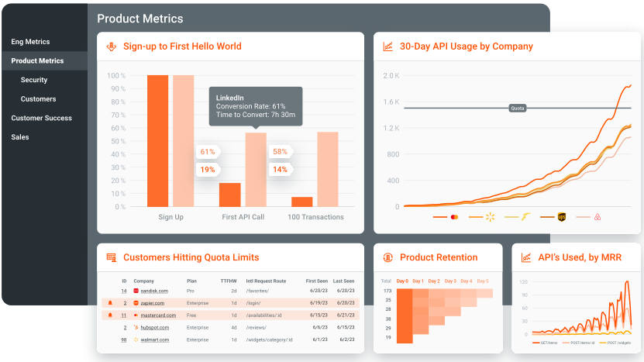Click the TTFHW column header
Viewport: 644px width, 362px height.
[229, 281]
